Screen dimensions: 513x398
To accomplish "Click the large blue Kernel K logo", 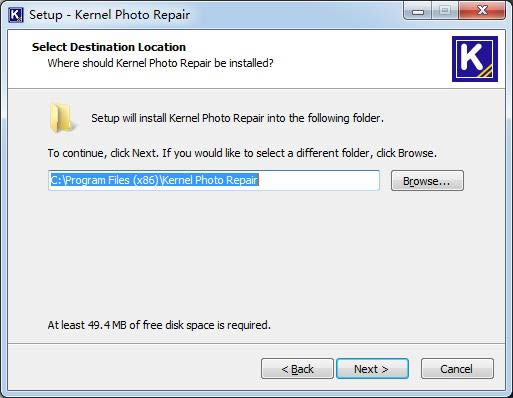I will tap(475, 59).
